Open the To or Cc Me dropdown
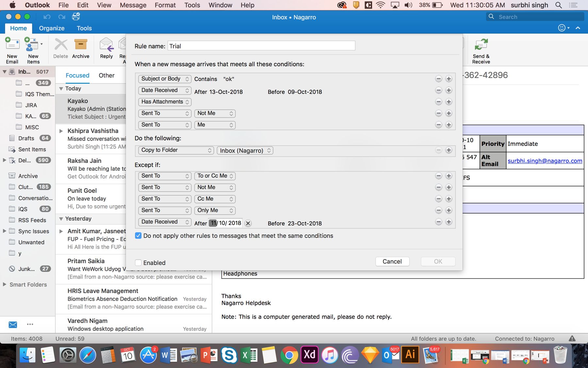This screenshot has width=588, height=368. pos(215,176)
